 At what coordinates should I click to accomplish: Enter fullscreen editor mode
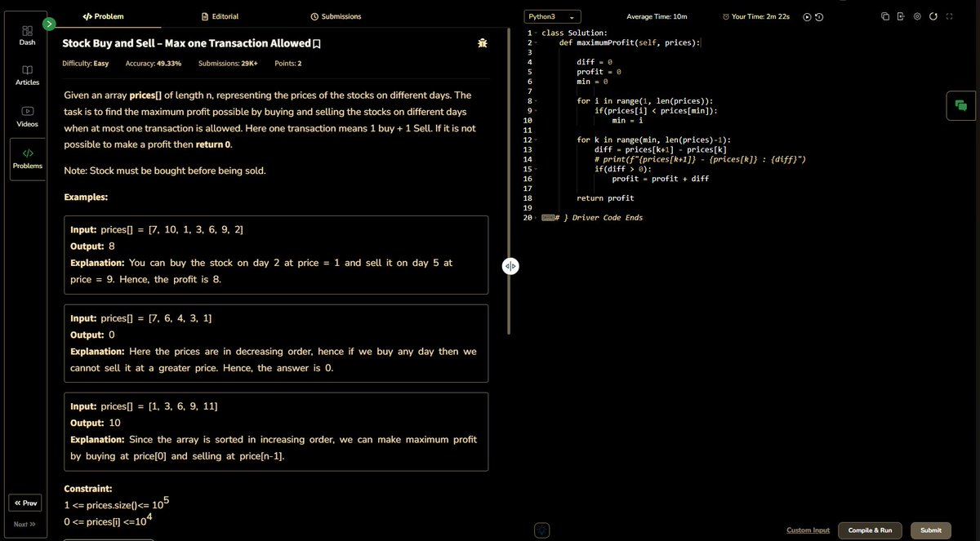[x=949, y=16]
